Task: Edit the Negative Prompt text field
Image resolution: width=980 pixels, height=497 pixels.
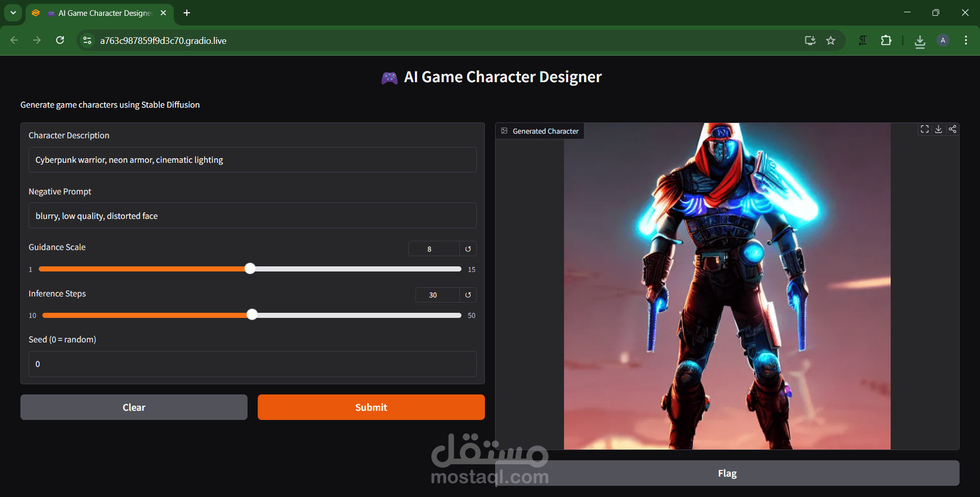Action: 253,215
